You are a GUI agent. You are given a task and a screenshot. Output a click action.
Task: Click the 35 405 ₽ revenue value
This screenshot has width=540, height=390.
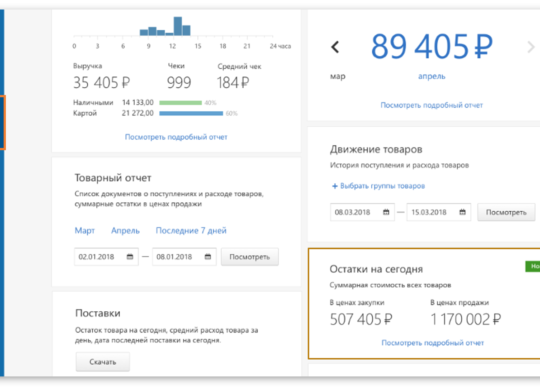[x=102, y=83]
